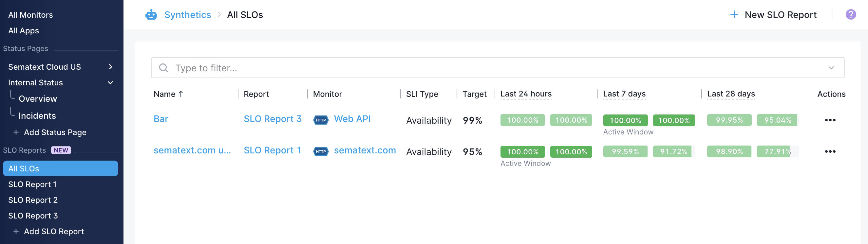This screenshot has height=244, width=868.
Task: Click the HTTP icon next to sematext.com monitor
Action: point(321,151)
